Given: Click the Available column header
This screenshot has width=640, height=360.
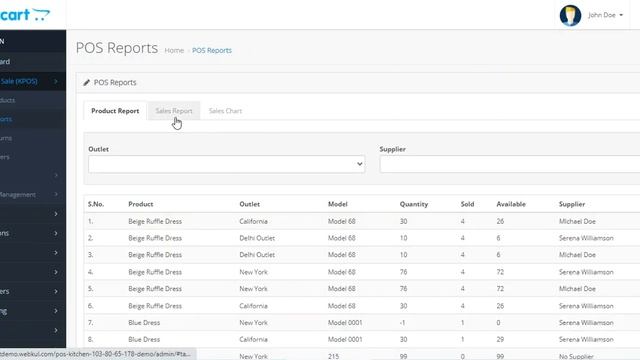Looking at the screenshot, I should [511, 204].
